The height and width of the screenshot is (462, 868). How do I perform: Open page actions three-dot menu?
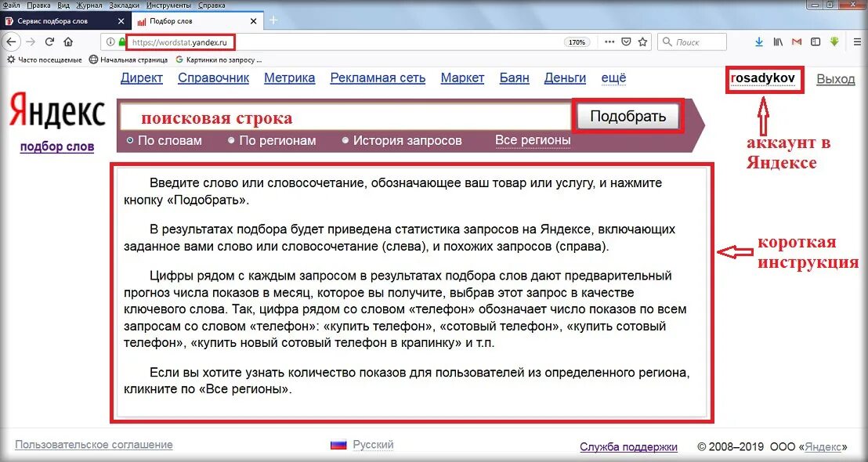609,42
